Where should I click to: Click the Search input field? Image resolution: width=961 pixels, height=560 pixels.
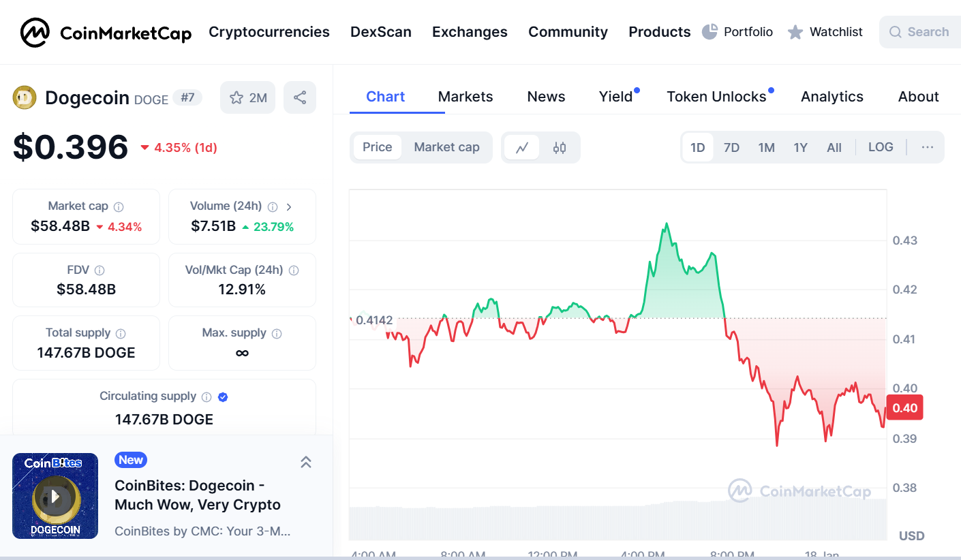[920, 32]
